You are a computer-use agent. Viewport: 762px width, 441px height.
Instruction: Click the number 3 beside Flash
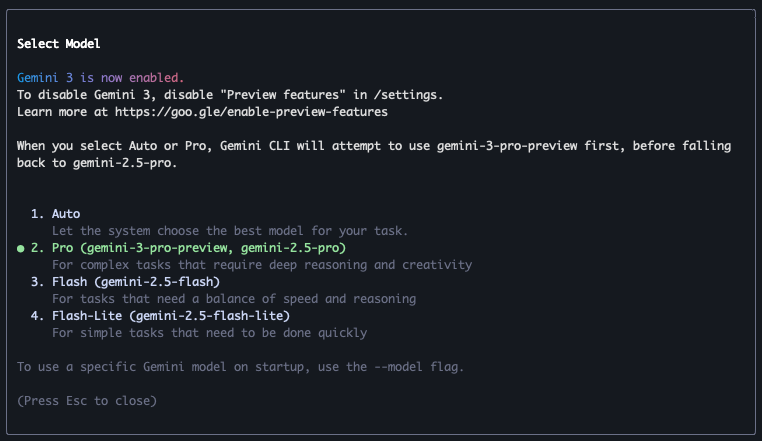pyautogui.click(x=37, y=282)
